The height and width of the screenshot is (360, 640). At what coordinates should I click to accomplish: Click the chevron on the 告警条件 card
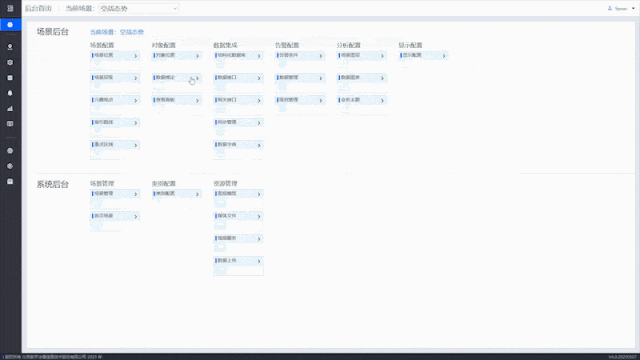[x=321, y=56]
